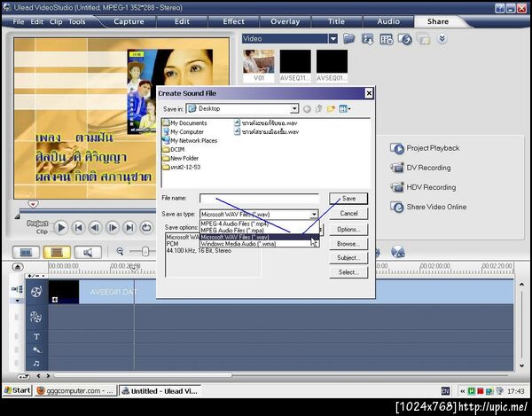Viewport: 532px width, 416px height.
Task: Click the Browse... button
Action: point(348,244)
